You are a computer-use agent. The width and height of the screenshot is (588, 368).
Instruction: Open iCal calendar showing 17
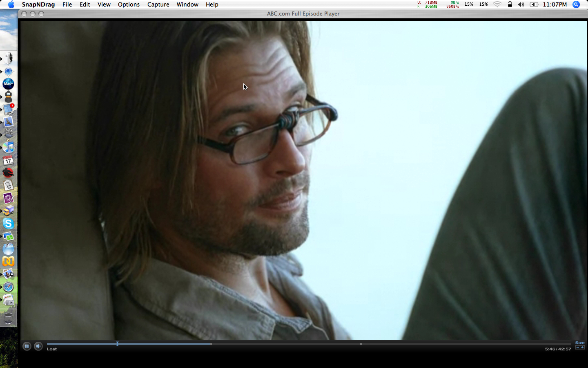click(8, 160)
